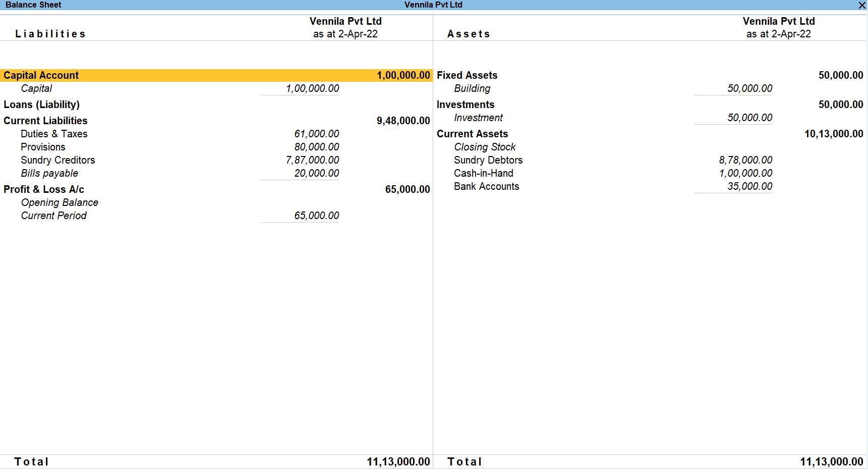Viewport: 868px width, 469px height.
Task: Select the Duties & Taxes row
Action: click(54, 134)
